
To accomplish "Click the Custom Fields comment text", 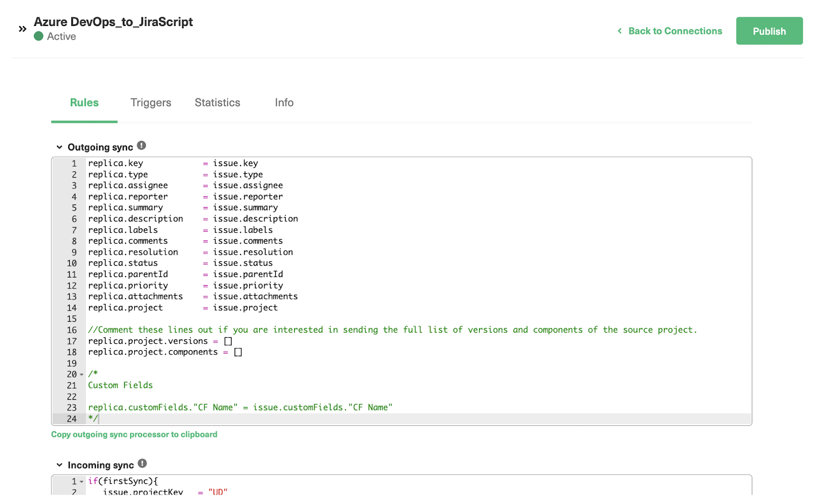I will [x=120, y=385].
